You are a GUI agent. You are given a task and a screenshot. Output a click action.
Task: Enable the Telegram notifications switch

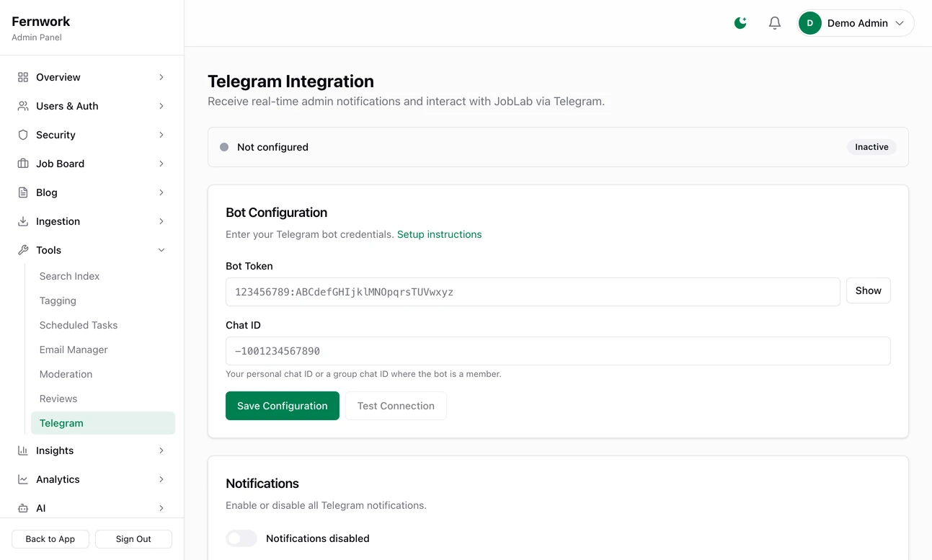click(241, 538)
